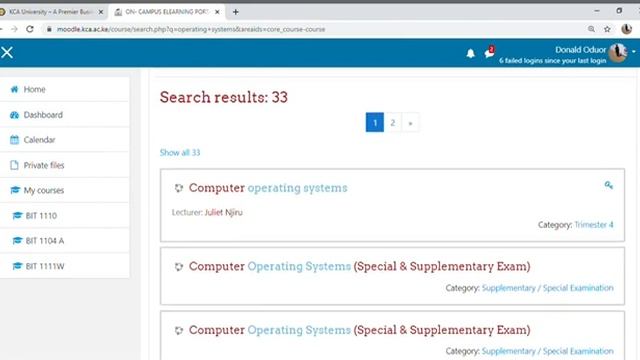
Task: Open first Supplementary / Special Examination category
Action: coord(547,288)
